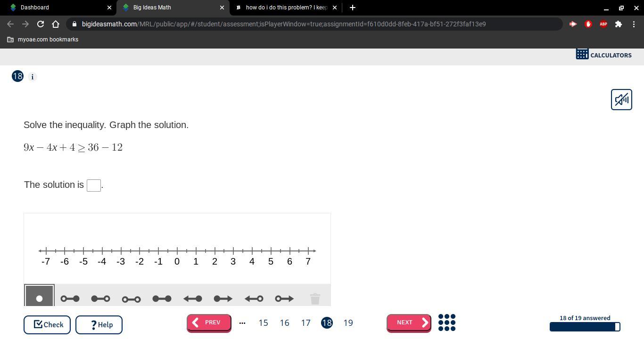
Task: Select the left-pointing ray with closed endpoint
Action: click(x=192, y=299)
